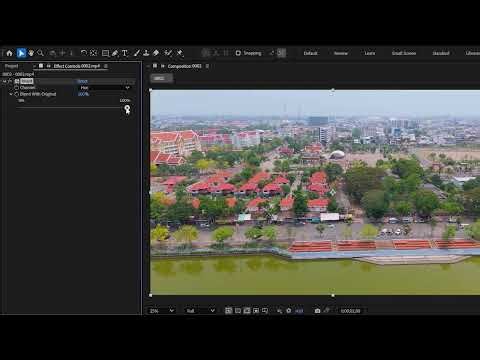
Task: Click the reset exposure icon
Action: coord(289,311)
